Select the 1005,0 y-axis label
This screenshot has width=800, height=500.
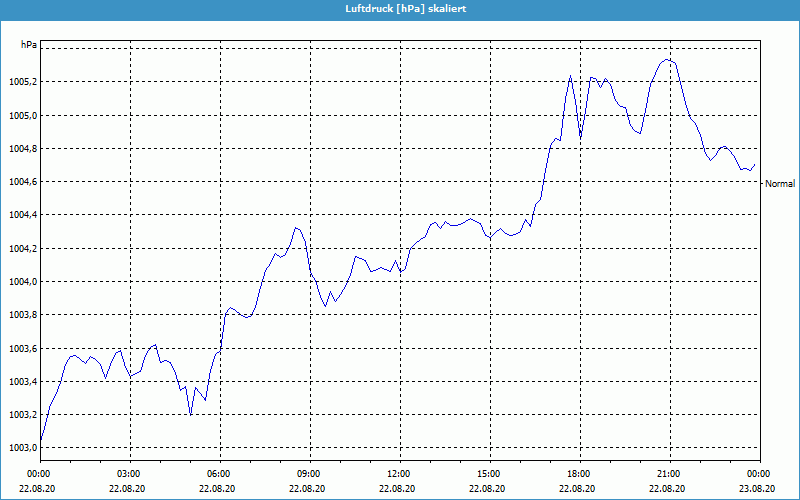(x=23, y=115)
